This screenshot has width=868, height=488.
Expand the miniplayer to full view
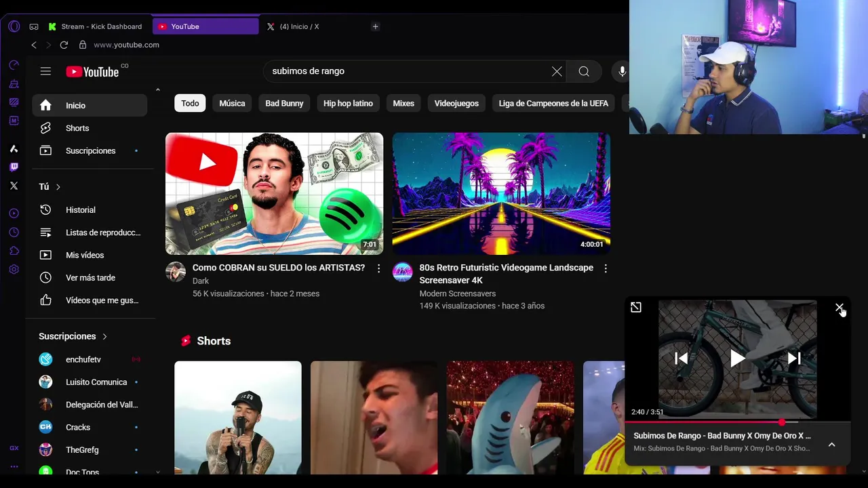[x=636, y=308]
